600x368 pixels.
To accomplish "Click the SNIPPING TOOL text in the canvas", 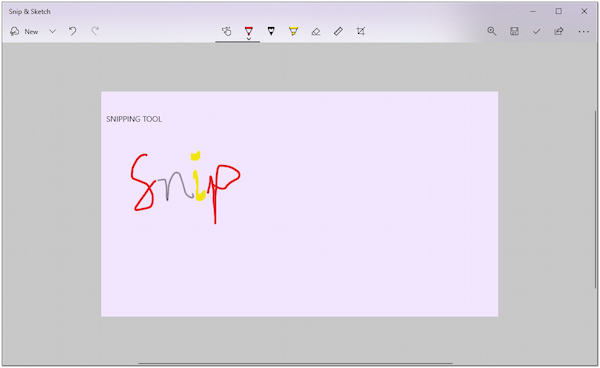I will tap(134, 119).
